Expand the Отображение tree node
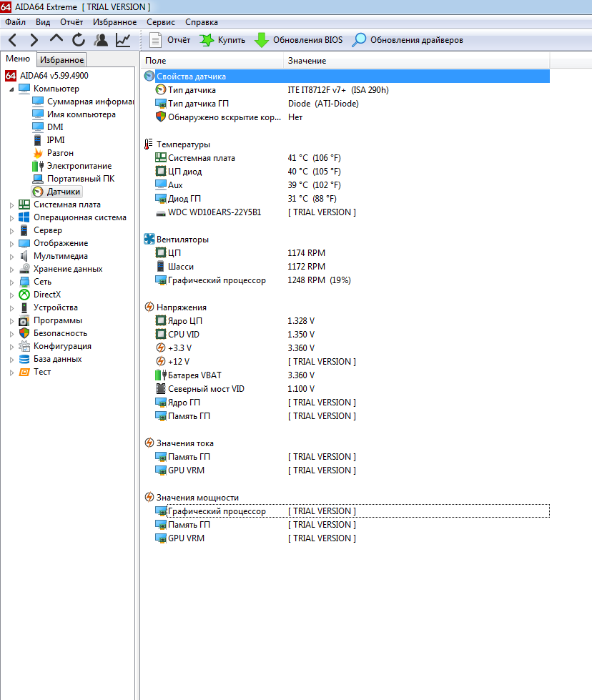Screen dimensions: 592x700 (x=11, y=244)
